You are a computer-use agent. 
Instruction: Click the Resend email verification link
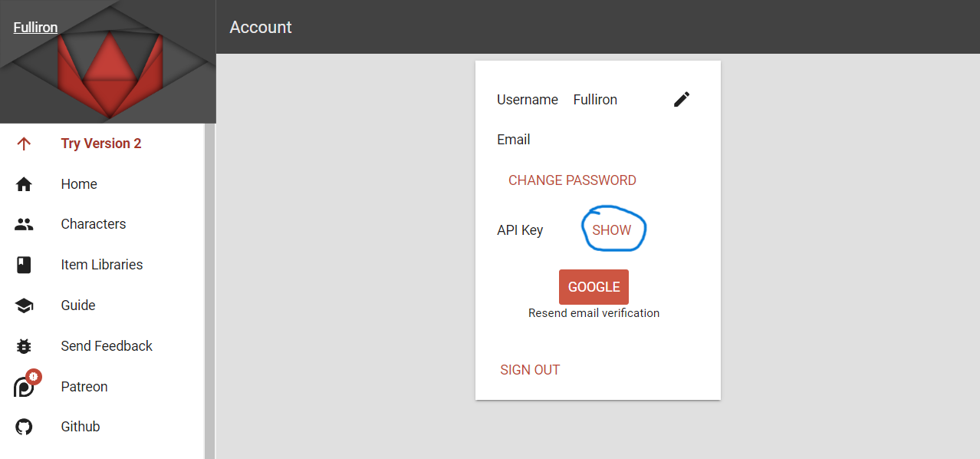pos(594,313)
